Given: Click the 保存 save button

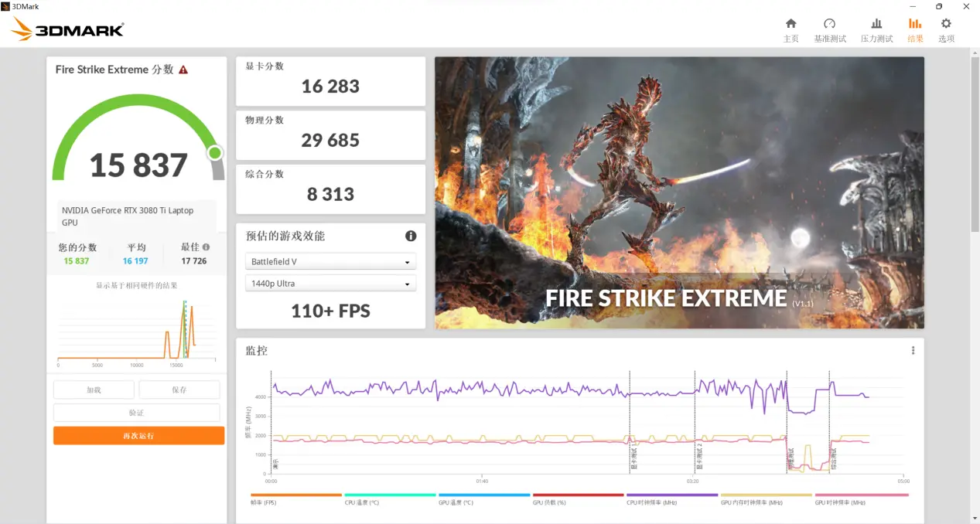Looking at the screenshot, I should click(179, 390).
